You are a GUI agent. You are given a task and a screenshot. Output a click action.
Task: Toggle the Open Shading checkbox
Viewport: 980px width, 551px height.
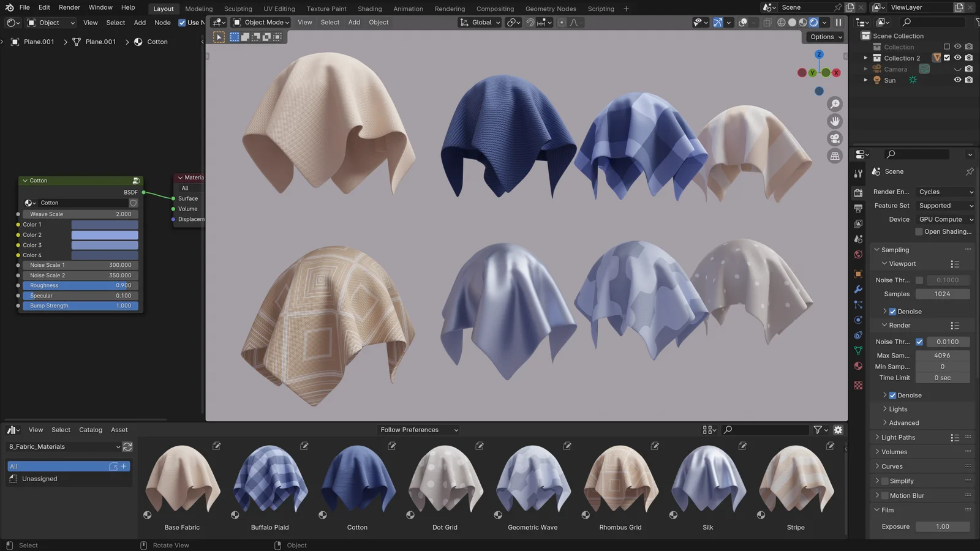click(x=919, y=231)
